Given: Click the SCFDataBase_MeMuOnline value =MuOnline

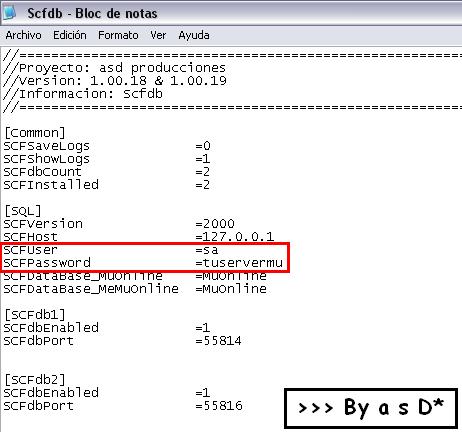Looking at the screenshot, I should [231, 289].
